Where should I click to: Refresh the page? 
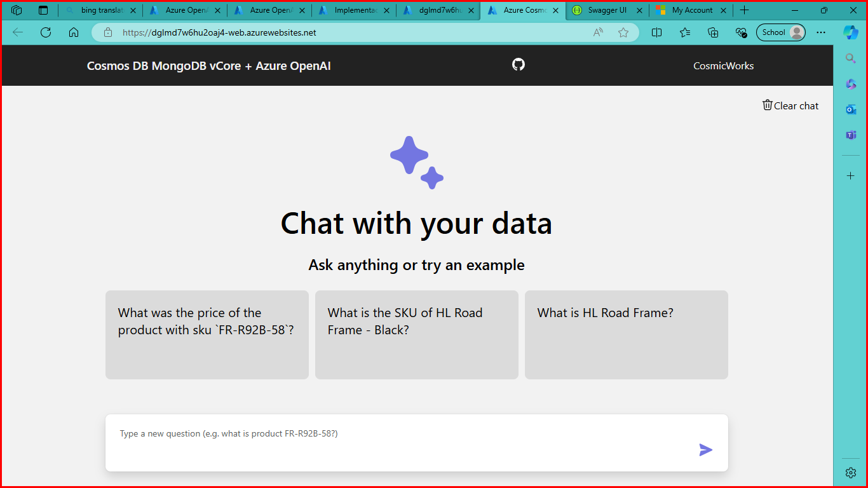click(46, 32)
